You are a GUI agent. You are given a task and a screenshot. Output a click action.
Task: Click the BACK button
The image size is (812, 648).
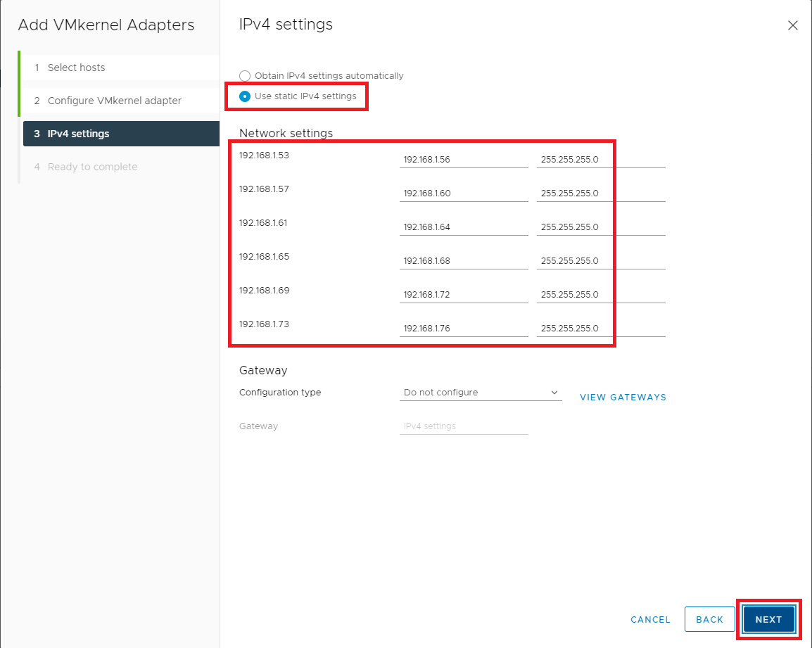(x=709, y=619)
